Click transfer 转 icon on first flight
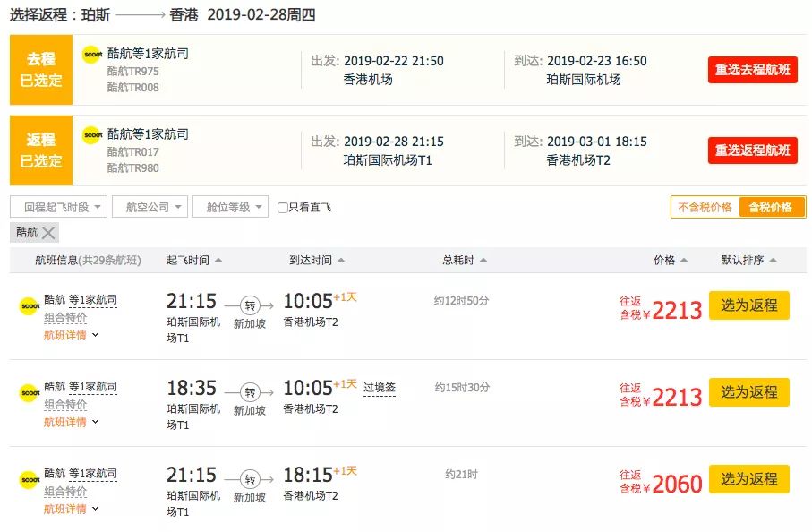Viewport: 812px width, 532px height. click(250, 305)
